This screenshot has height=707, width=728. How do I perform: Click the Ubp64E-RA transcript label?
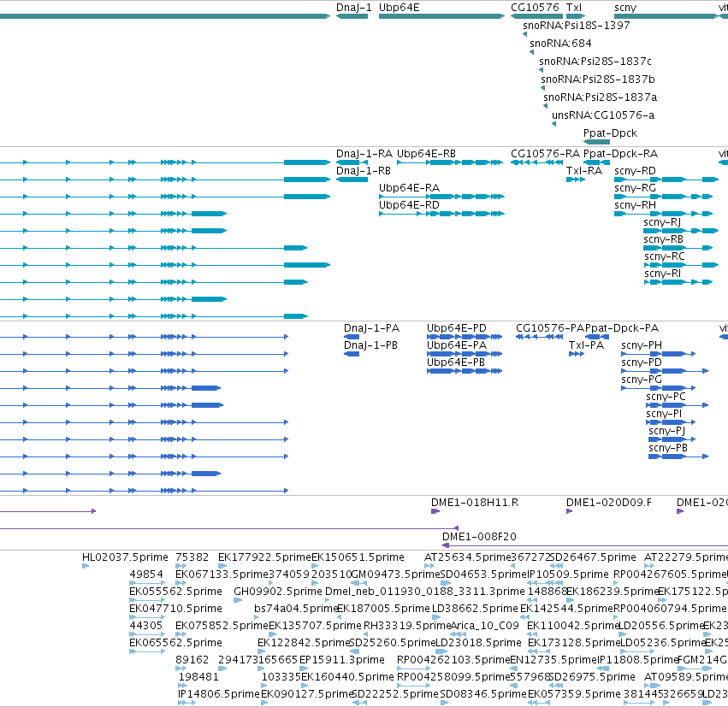[x=409, y=188]
